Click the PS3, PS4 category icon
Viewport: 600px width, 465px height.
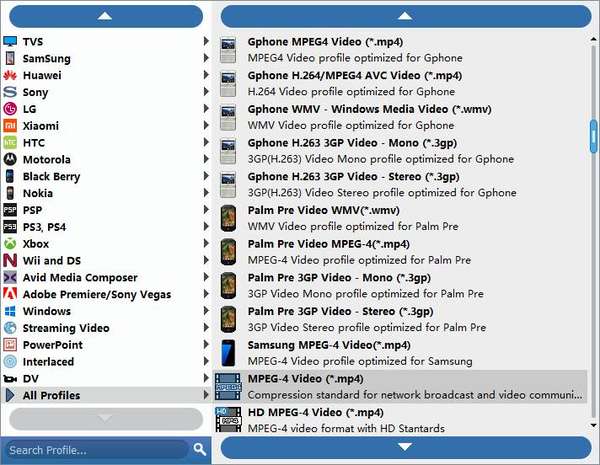10,227
